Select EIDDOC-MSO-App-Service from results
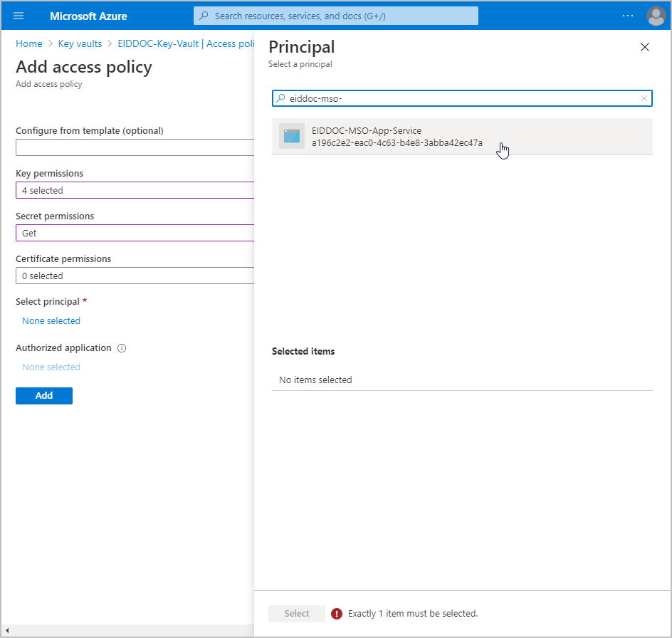The width and height of the screenshot is (672, 638). tap(397, 136)
